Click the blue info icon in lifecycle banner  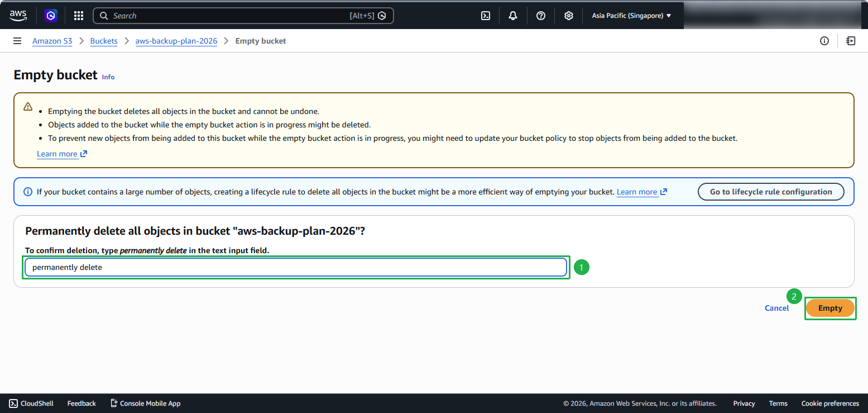click(28, 192)
